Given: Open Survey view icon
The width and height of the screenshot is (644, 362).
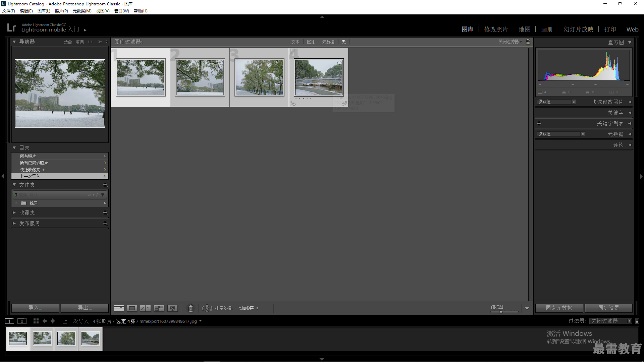Looking at the screenshot, I should point(159,308).
